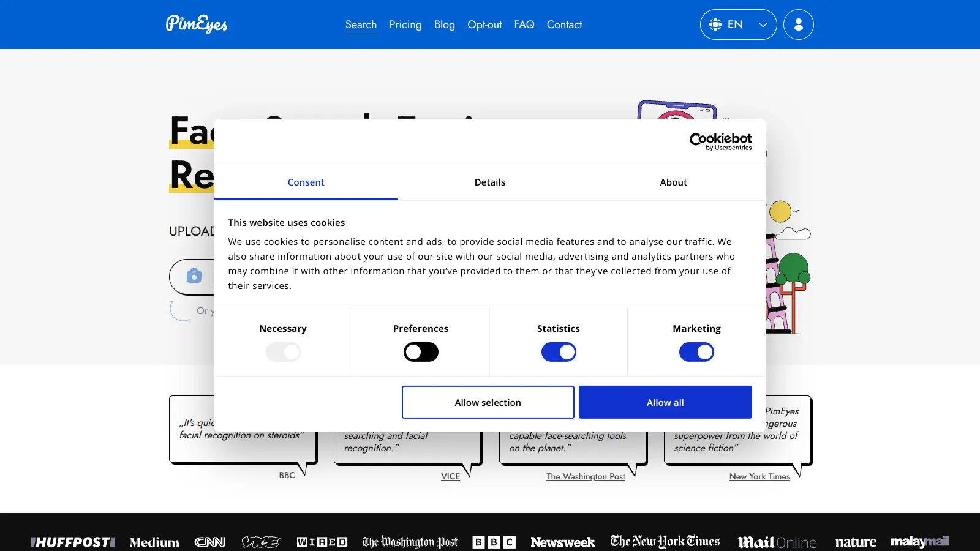Enable the Preferences cookies toggle

click(x=421, y=352)
